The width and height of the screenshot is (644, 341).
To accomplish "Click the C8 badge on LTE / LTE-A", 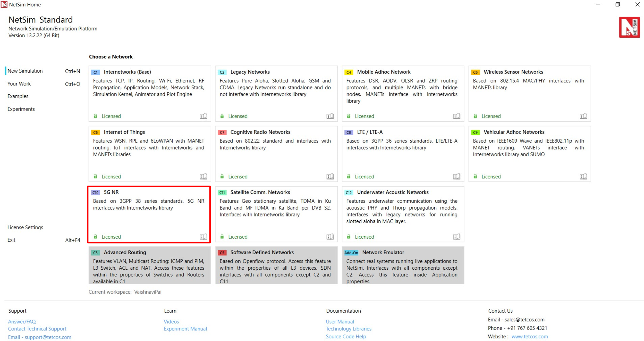I will (349, 132).
